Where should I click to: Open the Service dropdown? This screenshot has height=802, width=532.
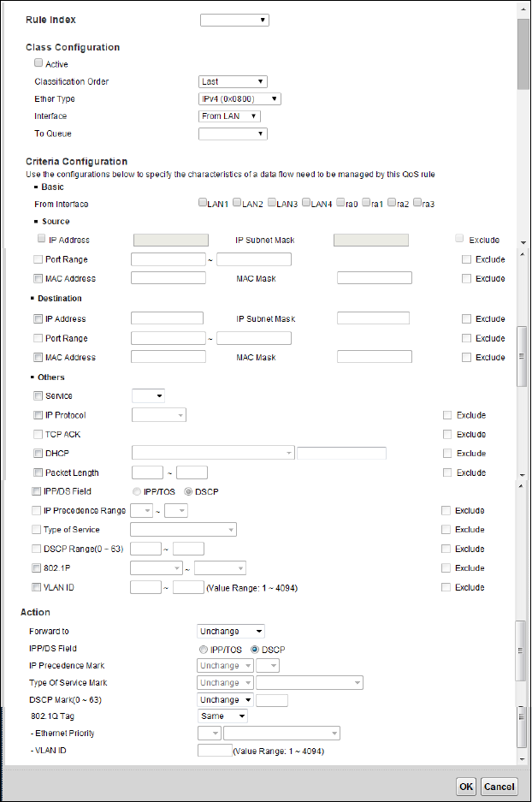coord(148,396)
